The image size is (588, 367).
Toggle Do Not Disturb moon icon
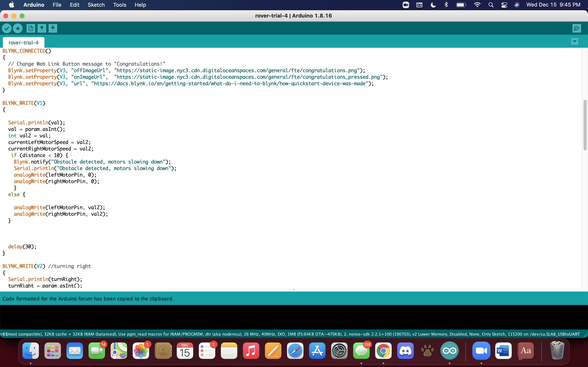pos(433,5)
